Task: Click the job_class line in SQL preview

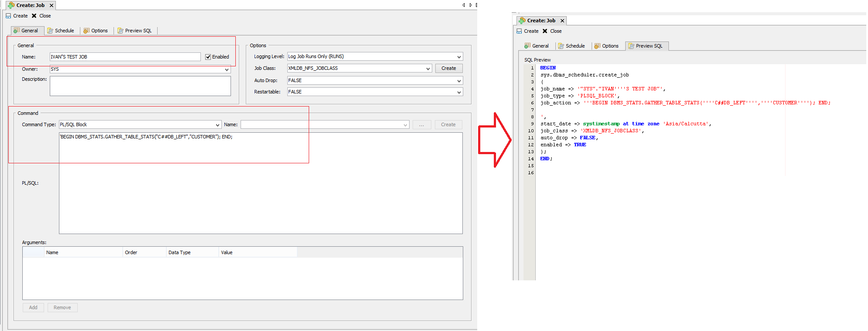Action: pyautogui.click(x=592, y=131)
